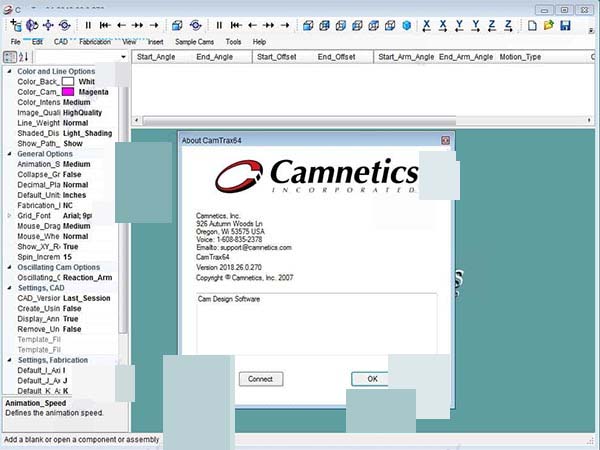Click the Connect button in About dialog
Viewport: 600px width, 450px height.
(x=261, y=379)
